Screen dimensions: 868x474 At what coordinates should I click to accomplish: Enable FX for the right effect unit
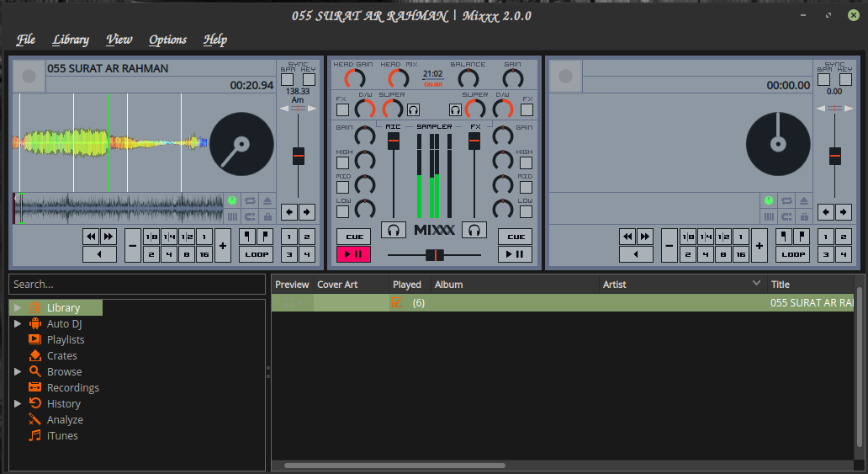[527, 109]
